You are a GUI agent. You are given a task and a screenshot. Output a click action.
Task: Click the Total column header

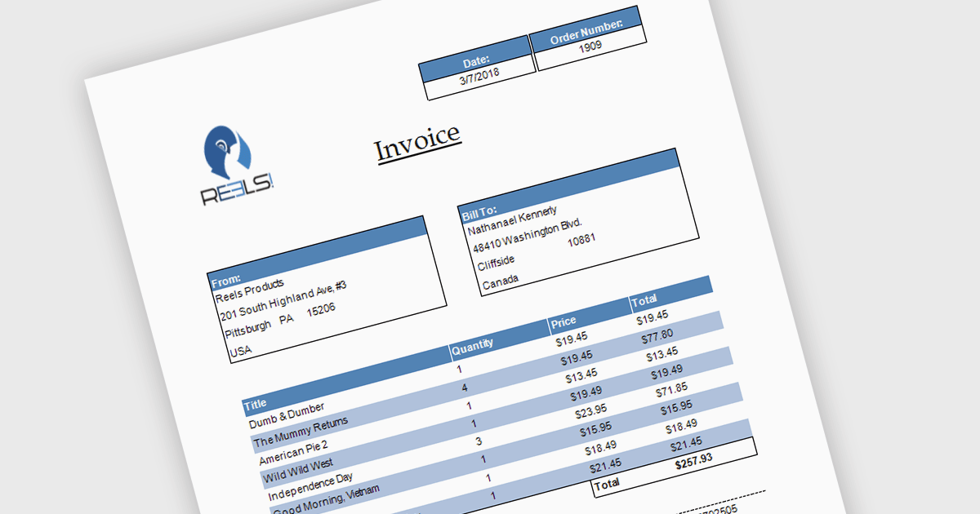pos(644,301)
